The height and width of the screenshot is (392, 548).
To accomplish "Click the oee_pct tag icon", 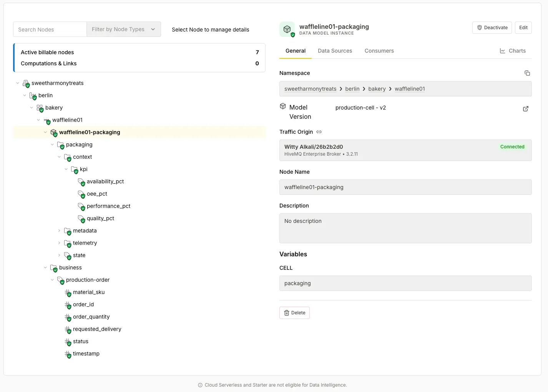I will (81, 194).
